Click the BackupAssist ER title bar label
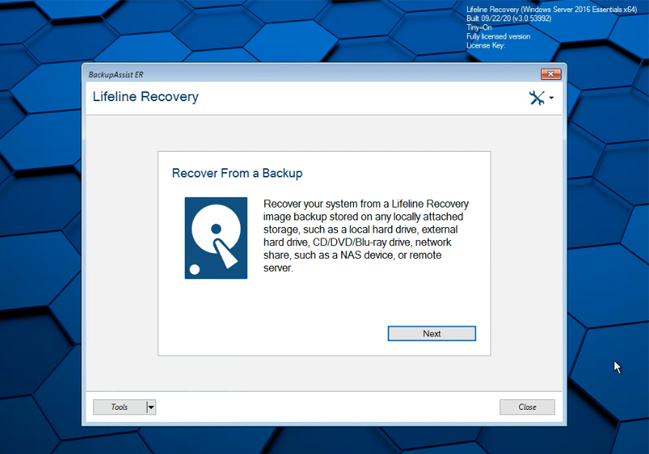Image resolution: width=649 pixels, height=454 pixels. (x=116, y=75)
